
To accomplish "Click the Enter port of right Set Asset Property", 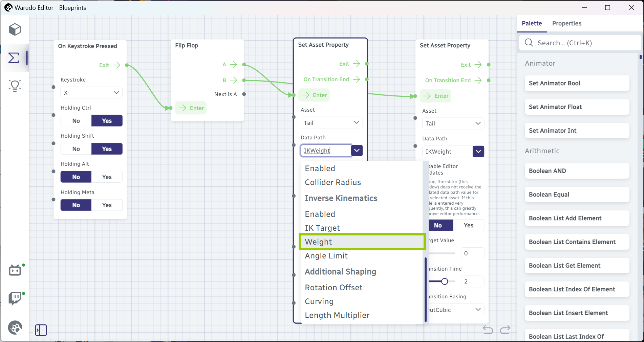I will (436, 96).
